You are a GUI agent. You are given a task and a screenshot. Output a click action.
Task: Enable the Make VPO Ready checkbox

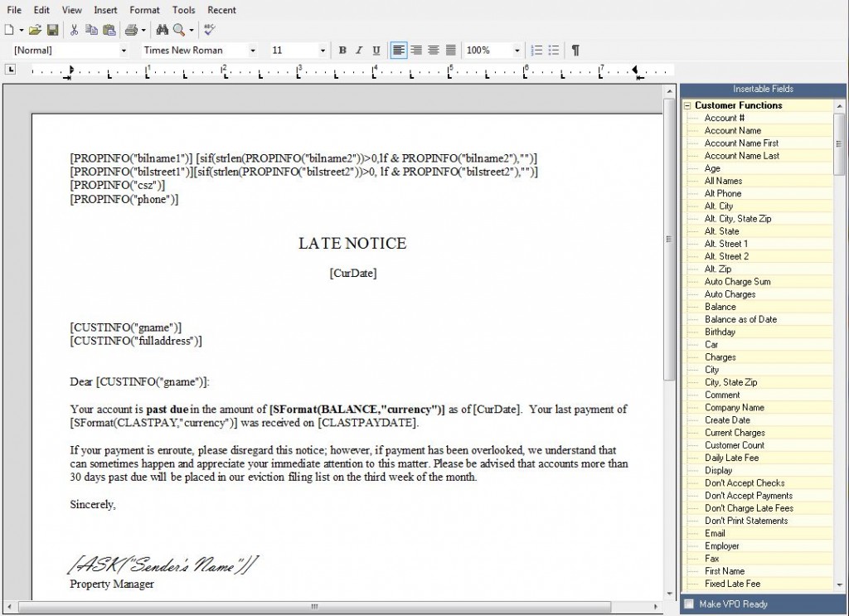689,604
